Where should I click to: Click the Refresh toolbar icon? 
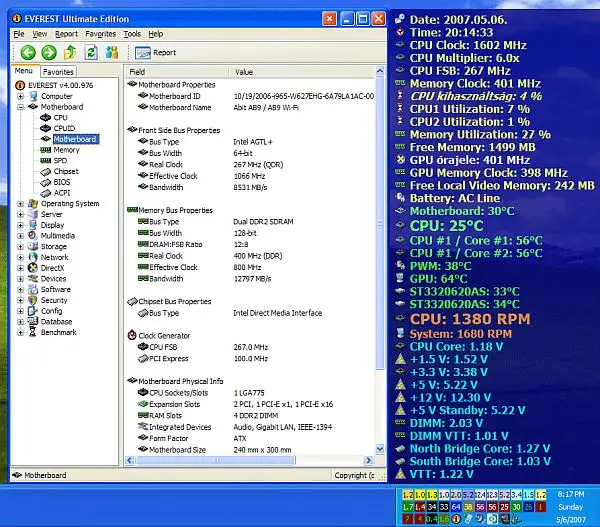tap(91, 52)
